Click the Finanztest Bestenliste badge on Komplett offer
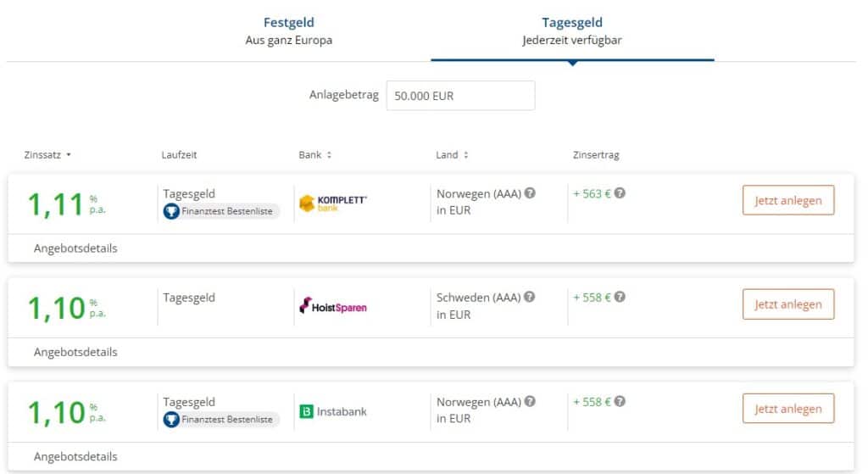Viewport: 868px width, 474px height. 221,211
